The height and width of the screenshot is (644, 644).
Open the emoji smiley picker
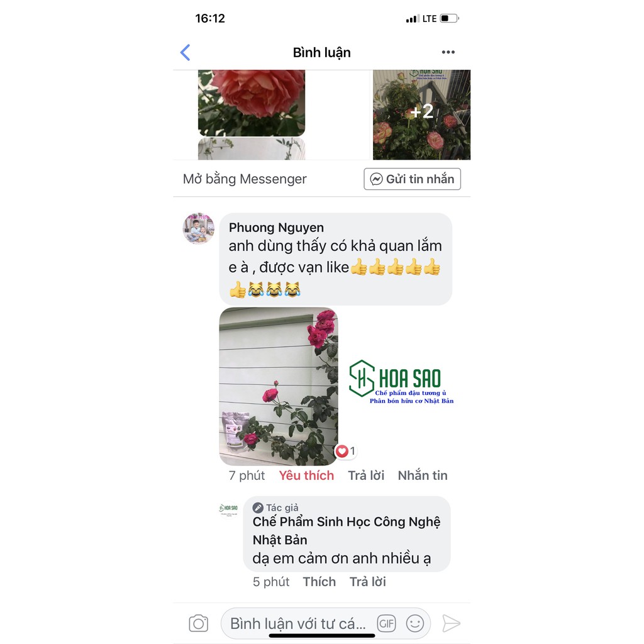pos(415,623)
